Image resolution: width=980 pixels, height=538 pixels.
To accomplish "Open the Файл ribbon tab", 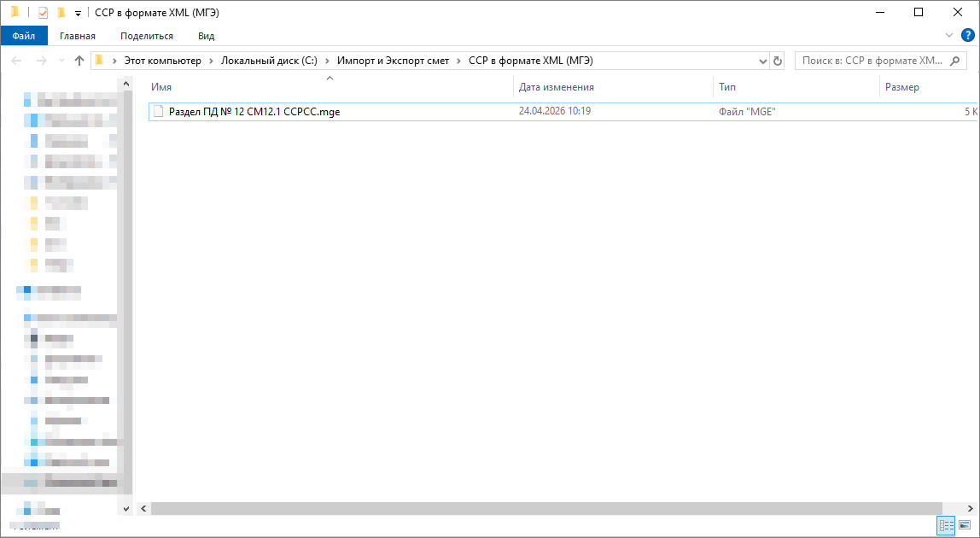I will (24, 36).
